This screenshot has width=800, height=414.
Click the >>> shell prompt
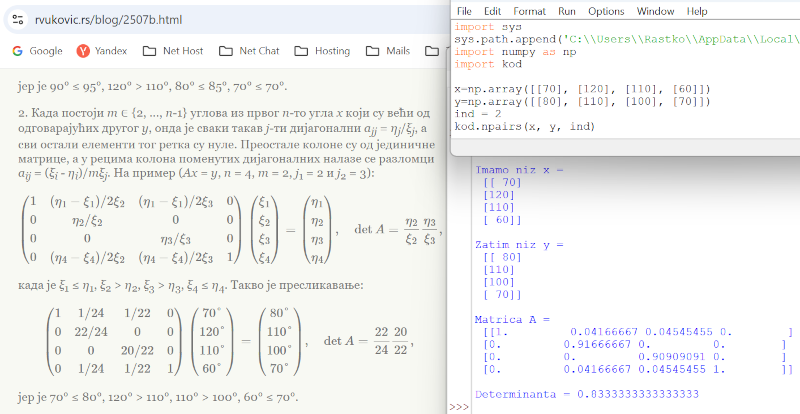click(x=458, y=407)
